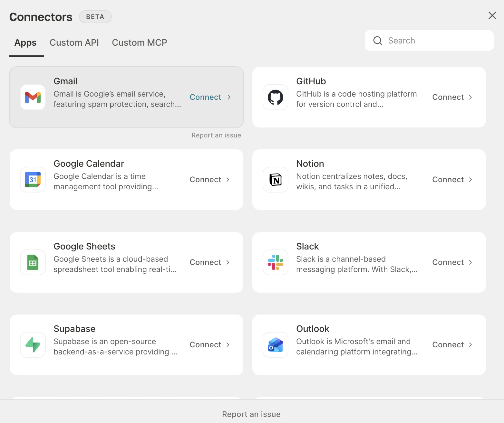Connect the Supabase app
504x423 pixels.
pos(210,345)
